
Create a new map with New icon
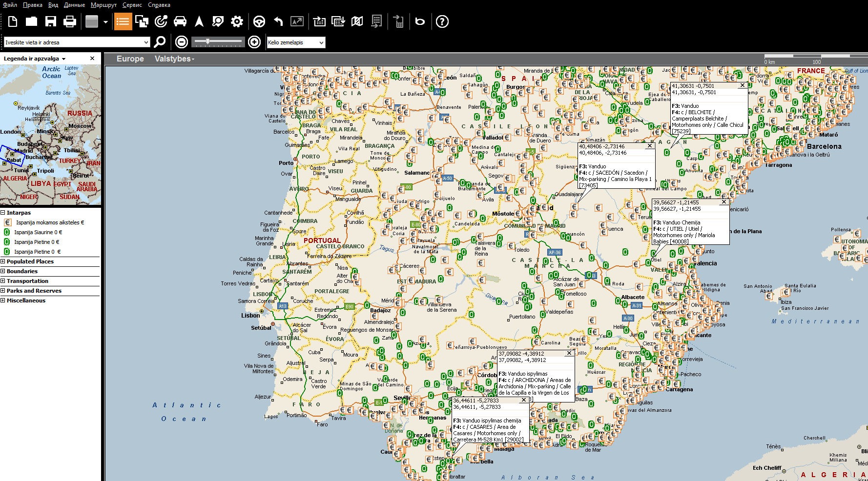click(x=13, y=21)
